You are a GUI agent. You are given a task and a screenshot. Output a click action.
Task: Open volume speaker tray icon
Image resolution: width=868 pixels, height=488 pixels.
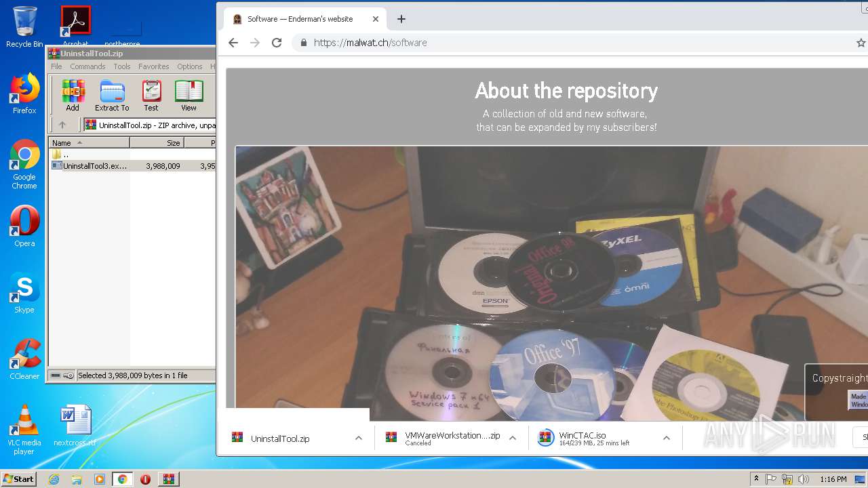click(804, 479)
